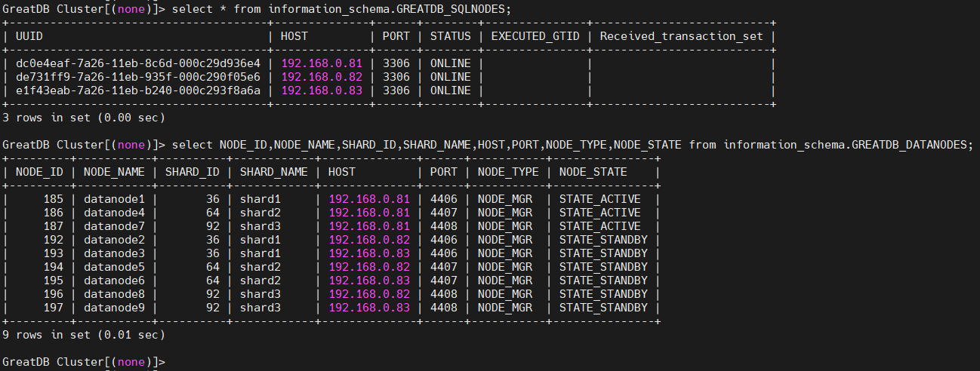Click host 192.168.0.83 in the datanode3 row

[x=369, y=253]
